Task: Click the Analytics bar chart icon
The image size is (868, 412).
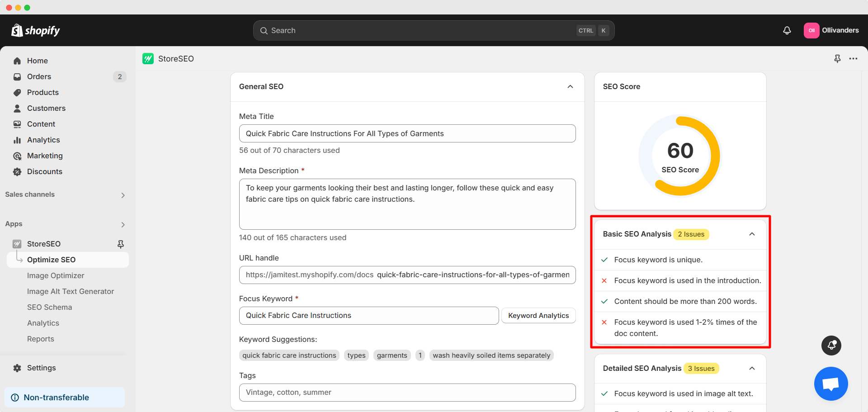Action: coord(17,140)
